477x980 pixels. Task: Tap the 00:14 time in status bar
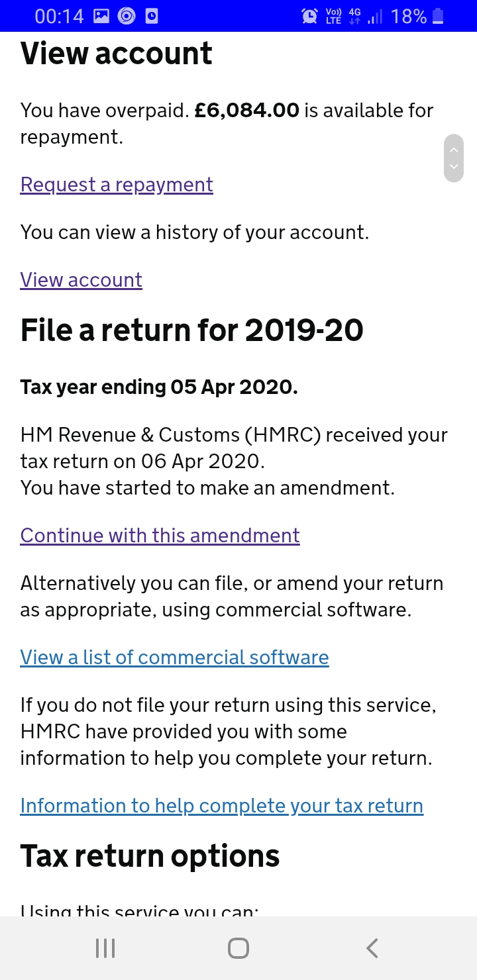(59, 16)
